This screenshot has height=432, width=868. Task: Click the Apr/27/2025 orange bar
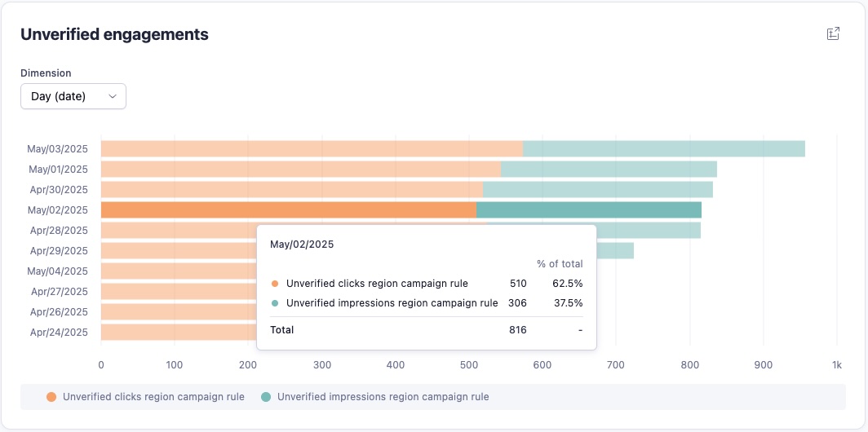click(x=178, y=292)
